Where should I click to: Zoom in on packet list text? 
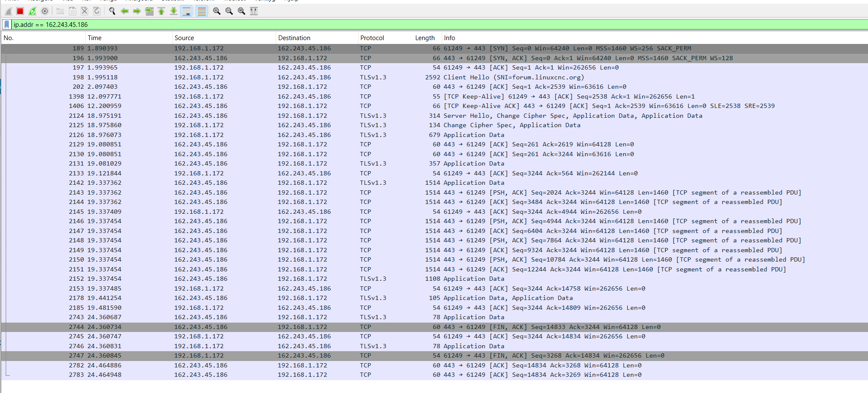tap(217, 11)
